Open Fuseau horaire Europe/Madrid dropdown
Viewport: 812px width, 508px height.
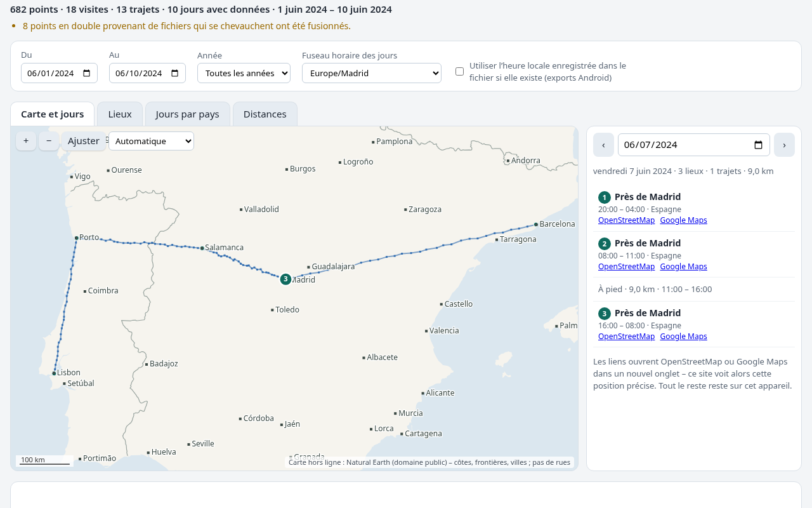[372, 73]
